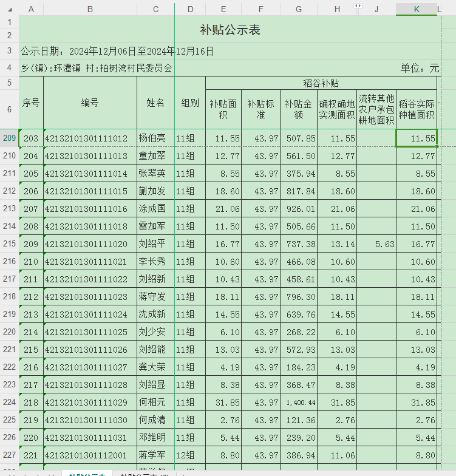Click the 姓名 column header cell
The image size is (456, 476).
[x=155, y=103]
